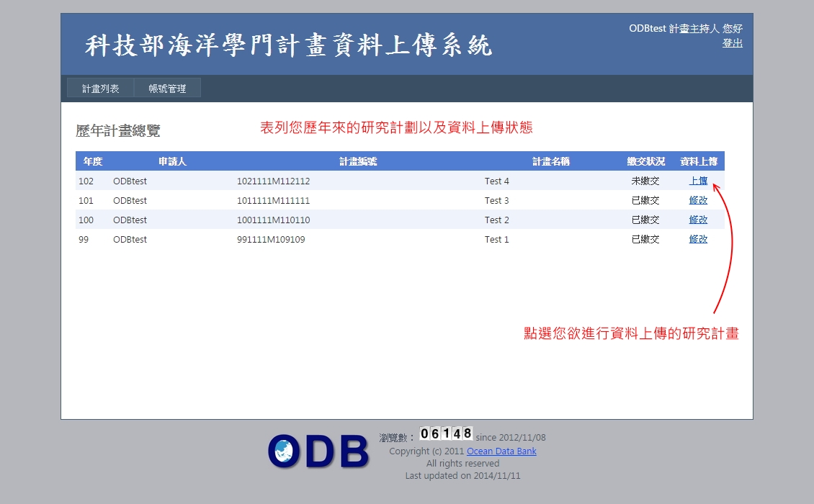The image size is (814, 504).
Task: Click the 繳交狀況 column header
Action: pos(646,161)
